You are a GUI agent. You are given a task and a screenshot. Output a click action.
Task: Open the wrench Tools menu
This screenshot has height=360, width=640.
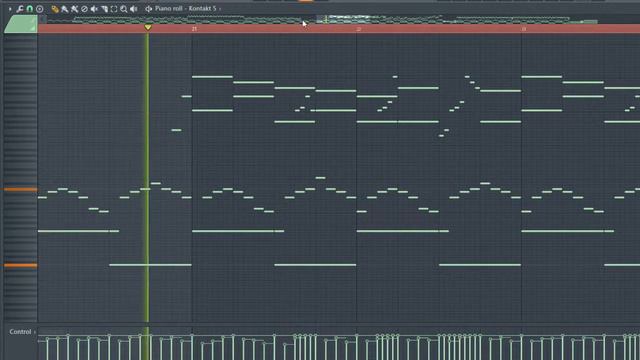[20, 9]
